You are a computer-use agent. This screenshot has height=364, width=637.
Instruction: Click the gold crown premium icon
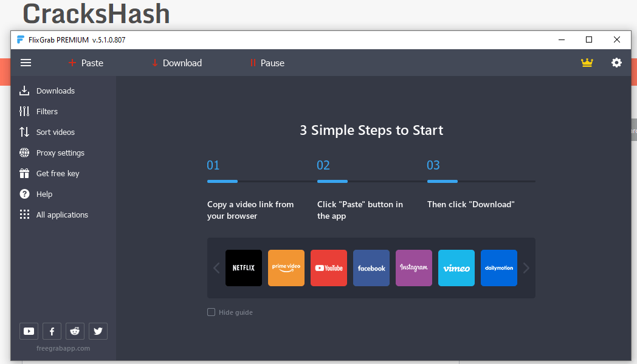[587, 63]
